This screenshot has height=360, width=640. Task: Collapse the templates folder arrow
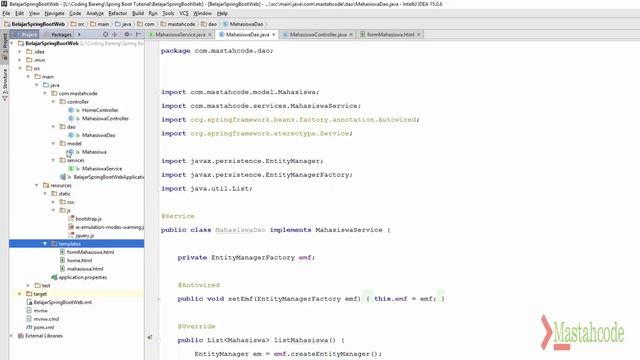pyautogui.click(x=45, y=244)
